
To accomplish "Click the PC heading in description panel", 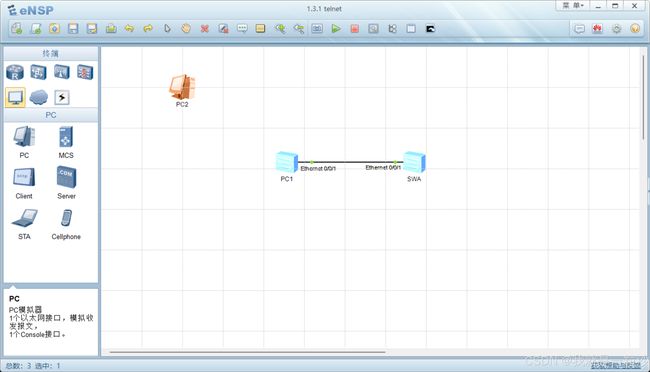I will [14, 299].
